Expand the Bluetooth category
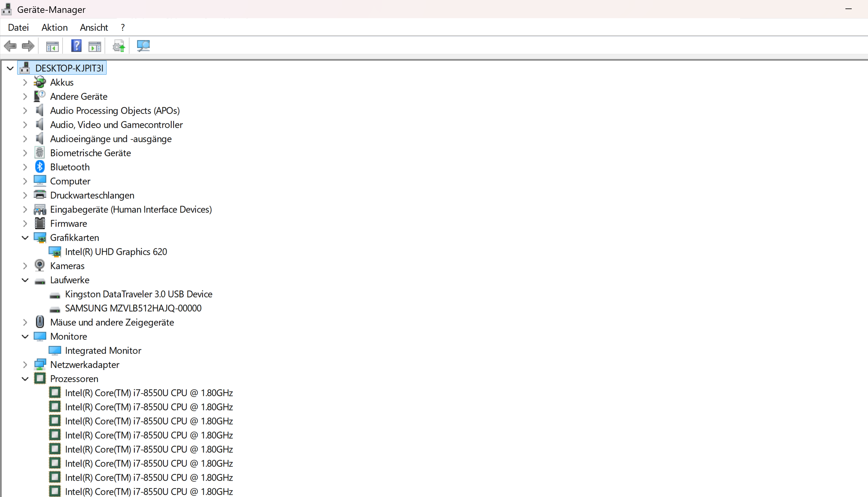Screen dimensions: 868x497 pos(25,167)
